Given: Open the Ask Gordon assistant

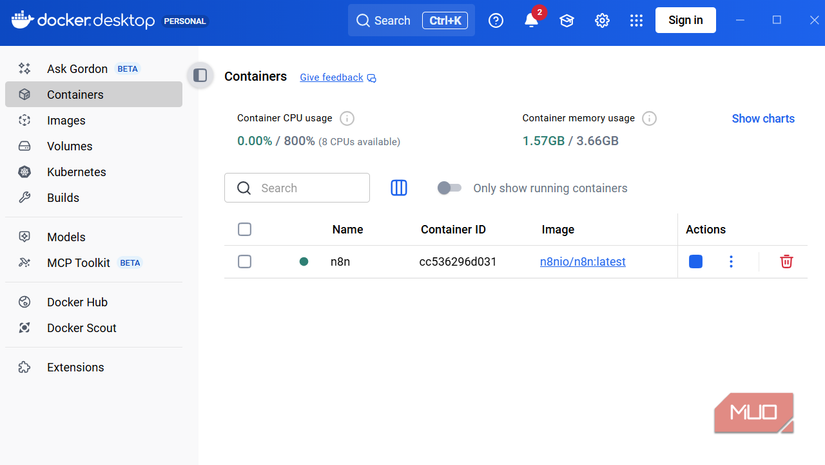Looking at the screenshot, I should (94, 69).
